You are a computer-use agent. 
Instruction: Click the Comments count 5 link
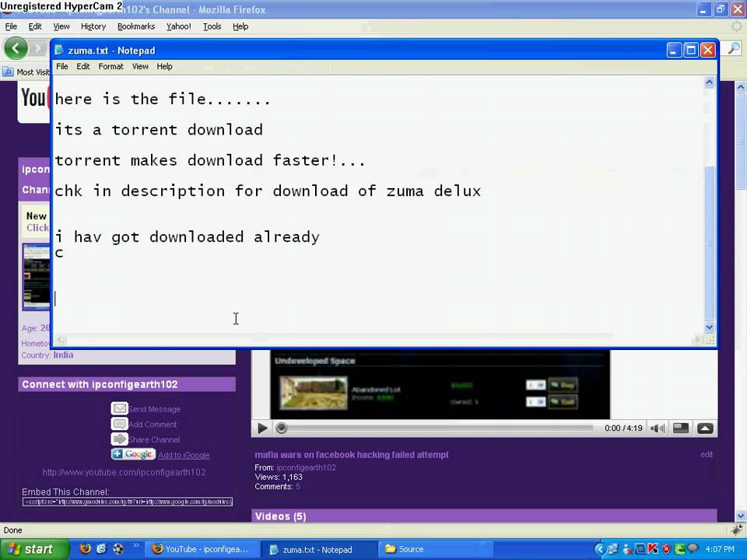point(298,487)
